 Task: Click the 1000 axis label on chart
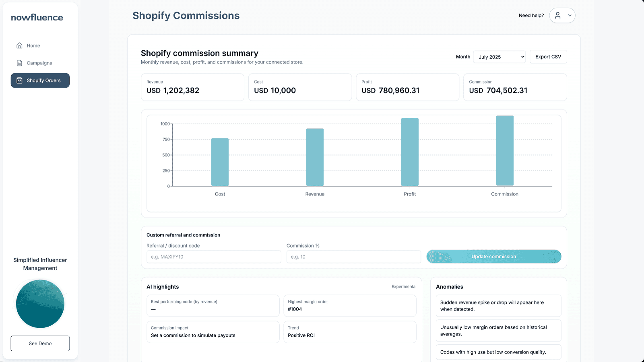(165, 124)
